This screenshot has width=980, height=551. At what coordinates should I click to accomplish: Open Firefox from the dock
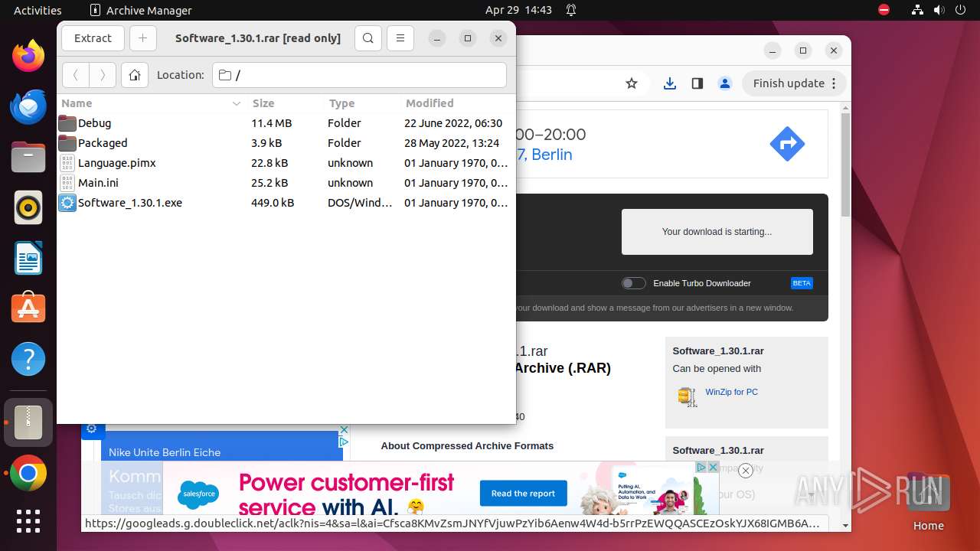(x=28, y=56)
